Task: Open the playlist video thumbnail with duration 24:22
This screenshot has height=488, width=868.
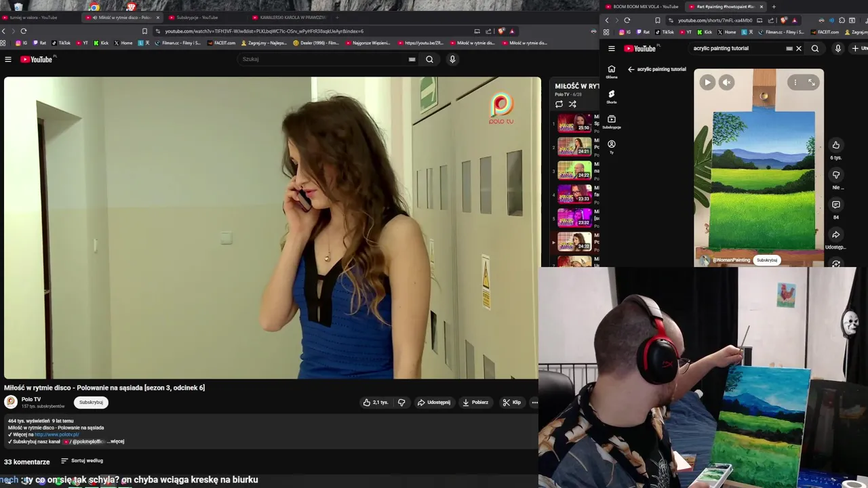Action: click(x=574, y=170)
